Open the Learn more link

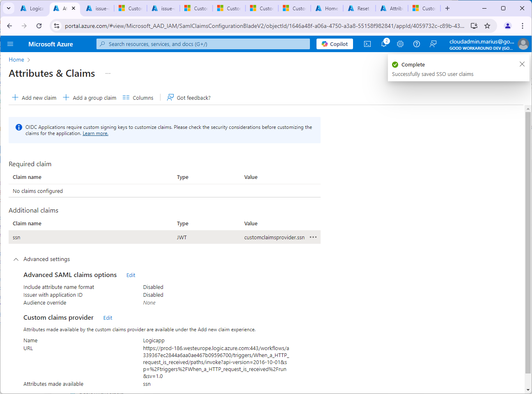[95, 133]
